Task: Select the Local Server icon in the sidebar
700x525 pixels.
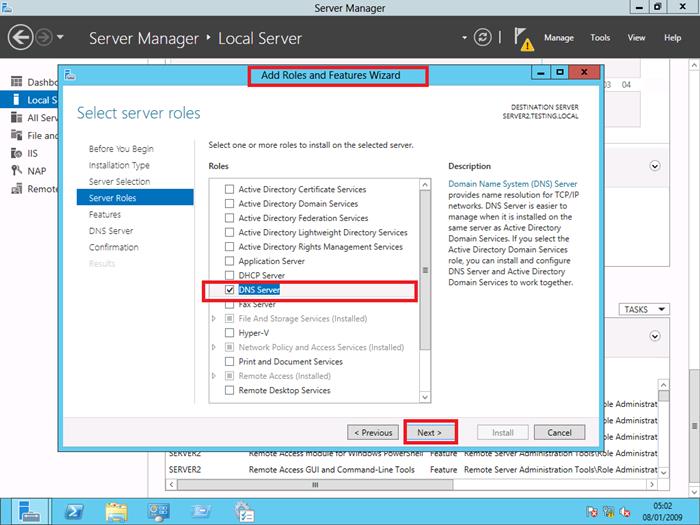Action: click(17, 100)
